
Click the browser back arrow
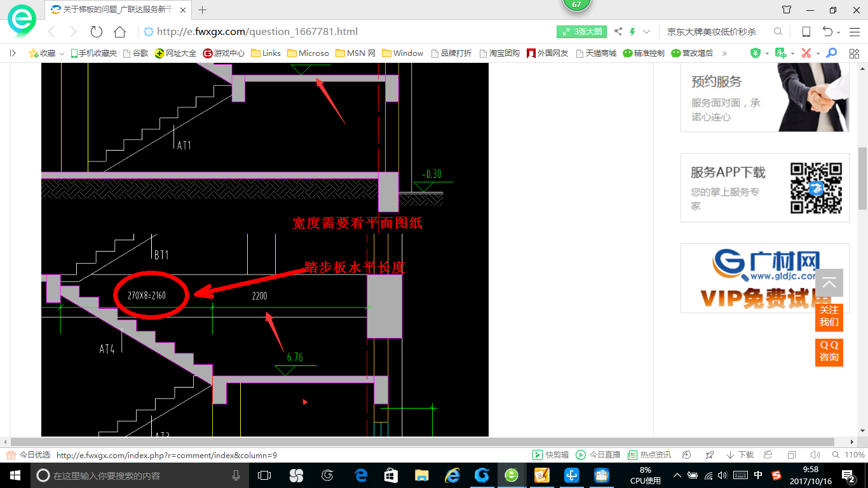pos(52,32)
